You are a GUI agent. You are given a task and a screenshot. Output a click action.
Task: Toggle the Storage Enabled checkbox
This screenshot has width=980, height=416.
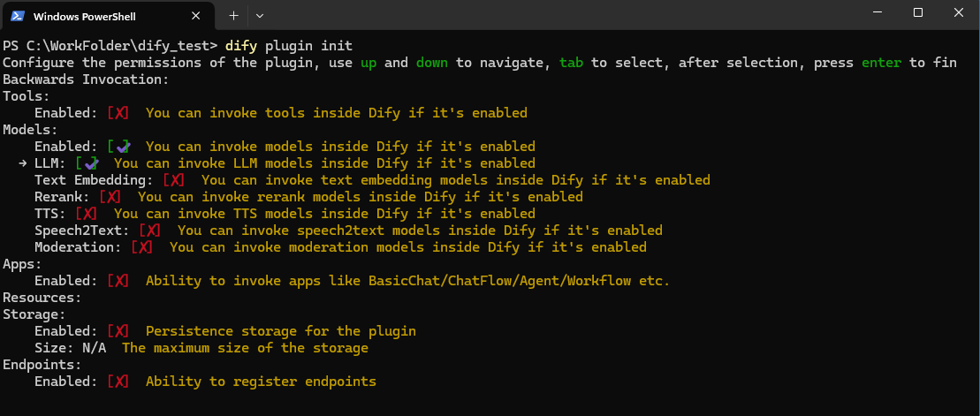click(x=118, y=331)
